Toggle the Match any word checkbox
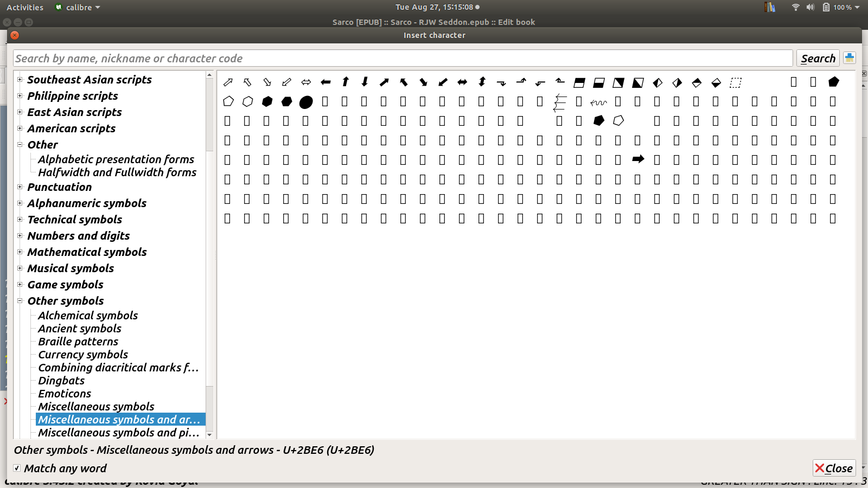Image resolution: width=868 pixels, height=488 pixels. (x=17, y=468)
